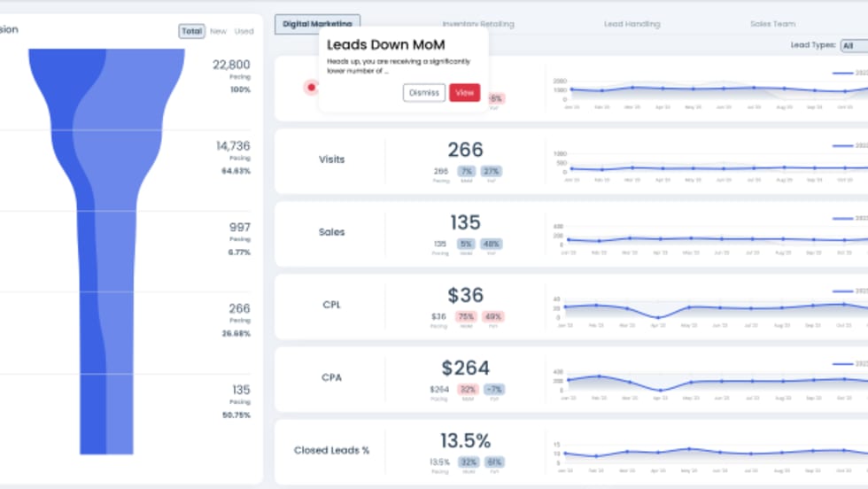Click the legend line marker on Visits chart
The image size is (868, 489).
coord(841,145)
